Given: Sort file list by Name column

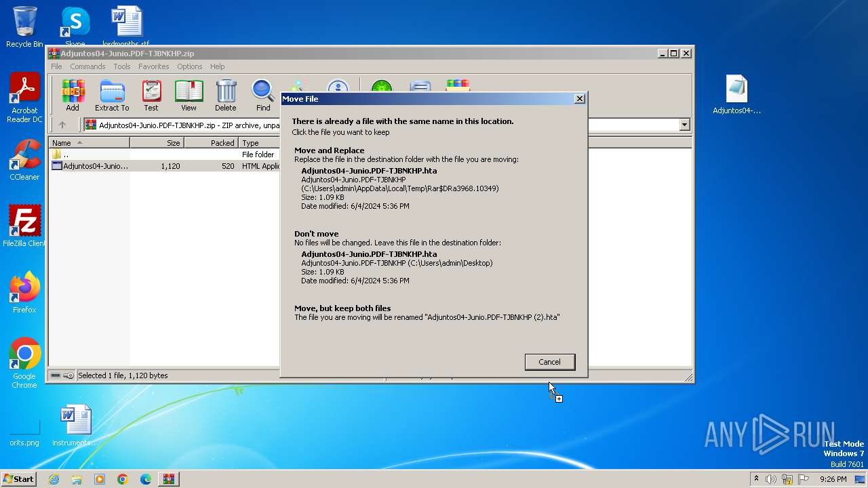Looking at the screenshot, I should pos(89,143).
